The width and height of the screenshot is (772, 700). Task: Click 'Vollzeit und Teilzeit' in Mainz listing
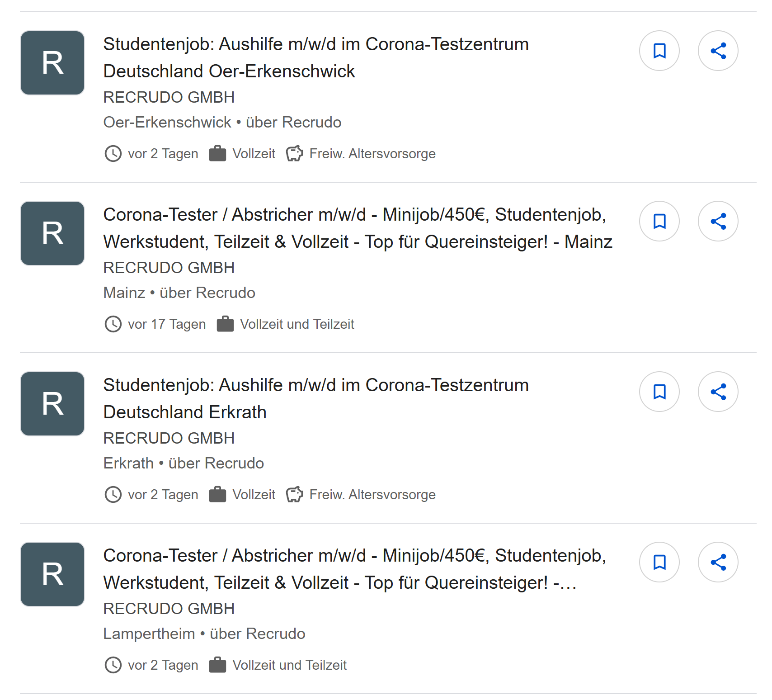[x=297, y=324]
